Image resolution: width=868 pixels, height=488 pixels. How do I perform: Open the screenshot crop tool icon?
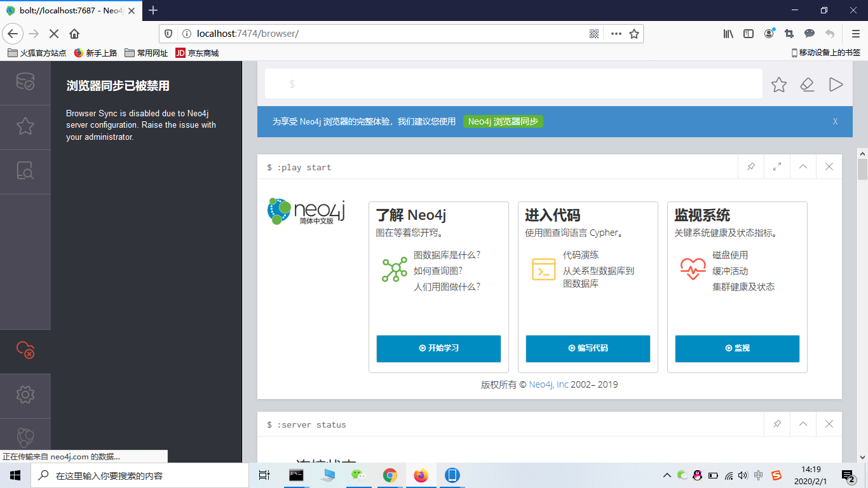click(789, 34)
